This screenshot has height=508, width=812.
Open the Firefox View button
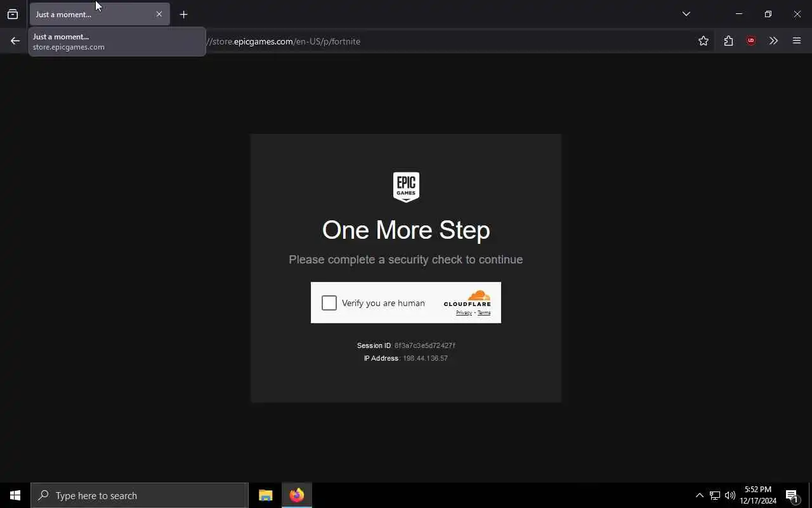coord(13,14)
